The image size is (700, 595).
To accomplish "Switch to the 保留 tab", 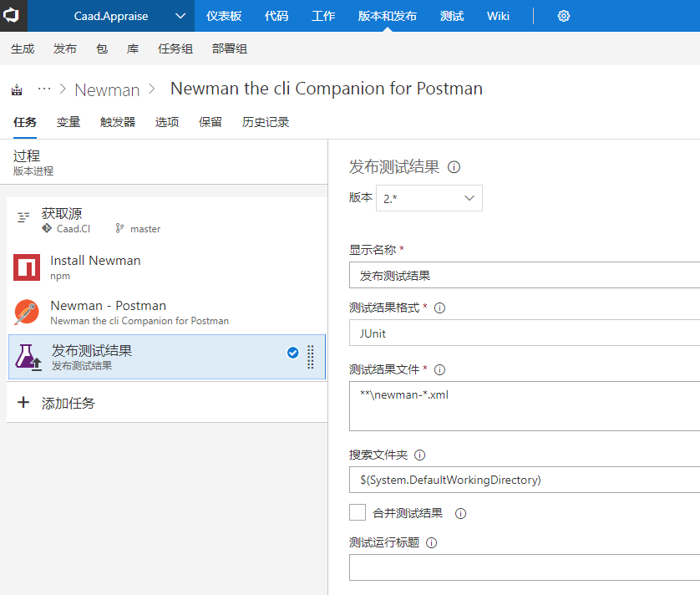I will click(211, 122).
